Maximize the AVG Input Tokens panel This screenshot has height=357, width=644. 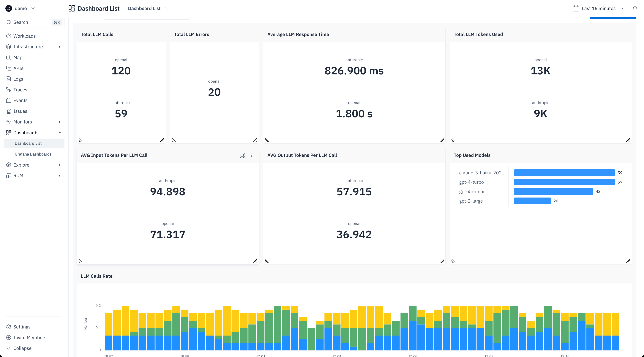click(242, 155)
